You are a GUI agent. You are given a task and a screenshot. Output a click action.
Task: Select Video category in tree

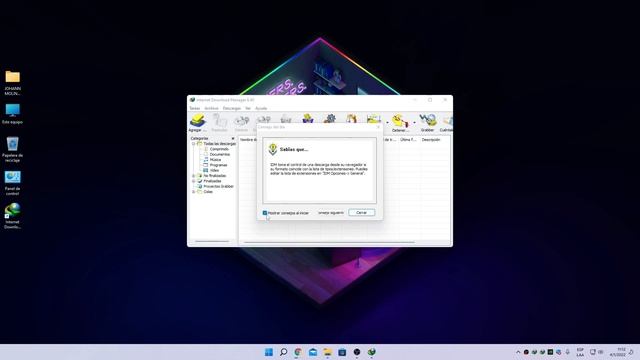click(x=214, y=171)
